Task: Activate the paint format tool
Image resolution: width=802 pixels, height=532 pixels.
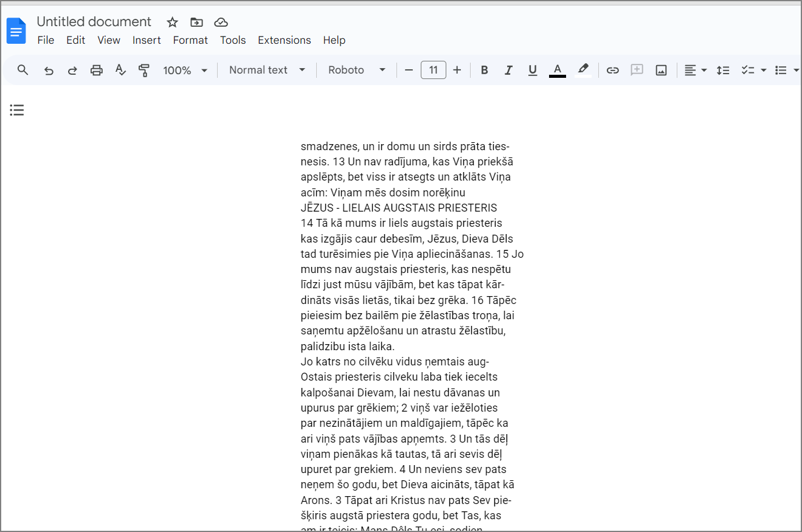Action: pos(144,71)
